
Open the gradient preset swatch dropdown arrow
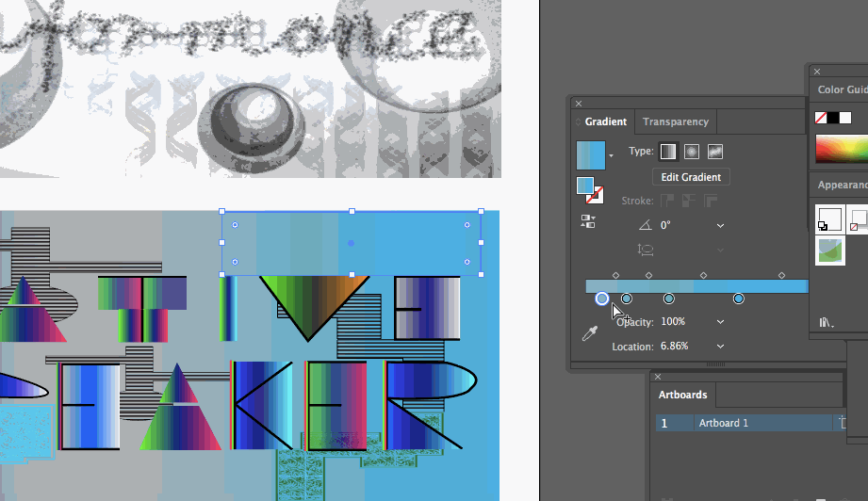(612, 155)
